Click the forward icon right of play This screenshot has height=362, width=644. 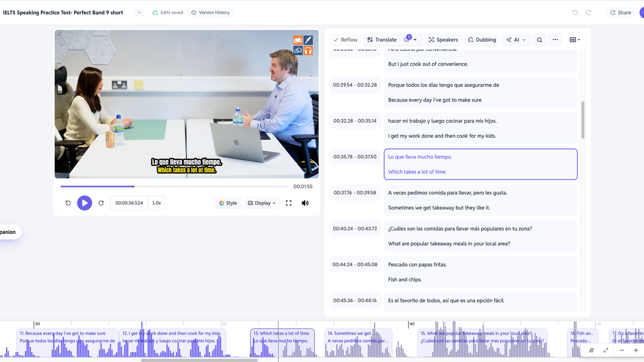pos(101,203)
